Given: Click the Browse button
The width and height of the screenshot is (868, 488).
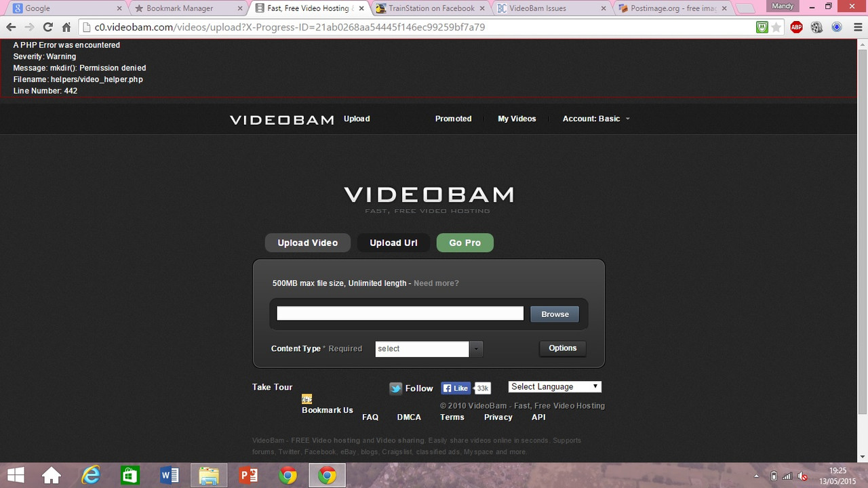Looking at the screenshot, I should click(x=555, y=314).
